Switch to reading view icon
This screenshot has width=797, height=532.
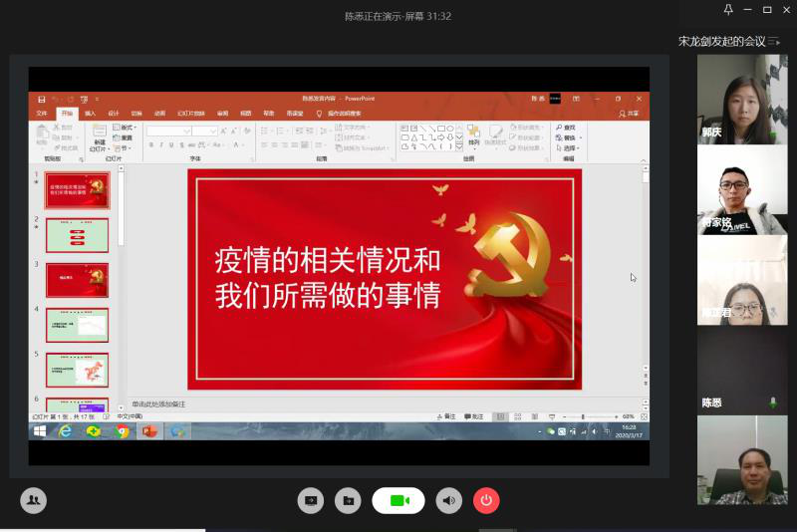(x=535, y=416)
